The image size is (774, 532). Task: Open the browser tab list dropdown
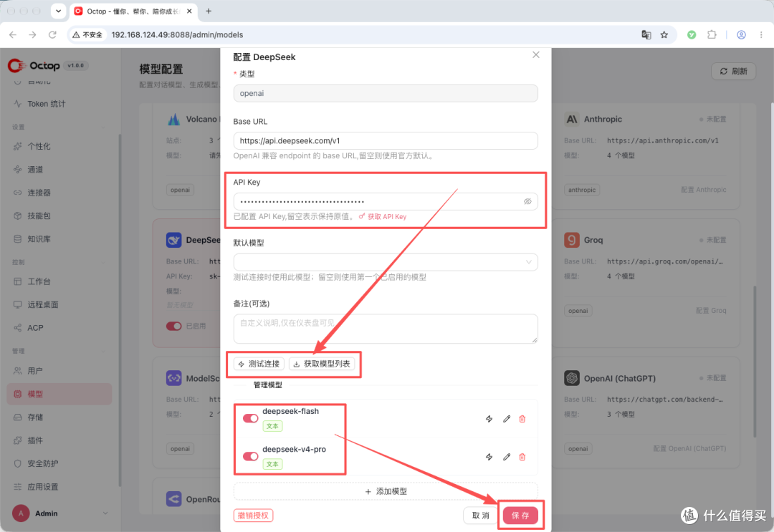[x=58, y=11]
